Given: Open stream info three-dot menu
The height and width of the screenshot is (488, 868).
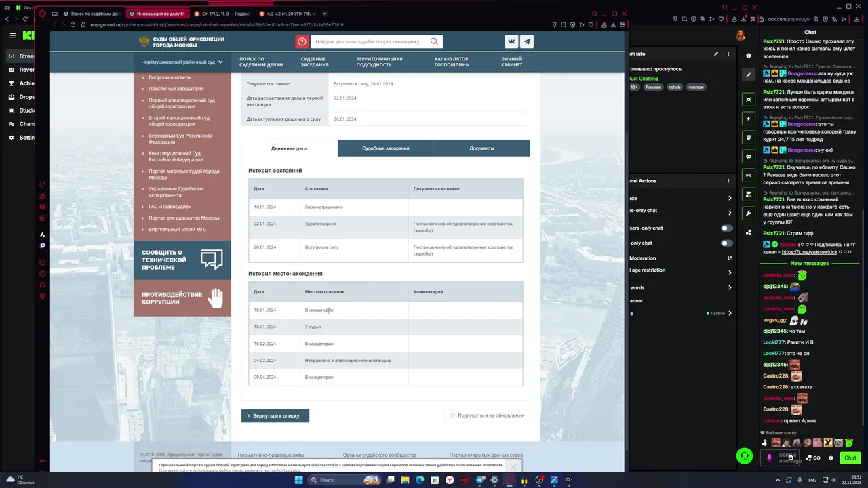Looking at the screenshot, I should click(728, 54).
